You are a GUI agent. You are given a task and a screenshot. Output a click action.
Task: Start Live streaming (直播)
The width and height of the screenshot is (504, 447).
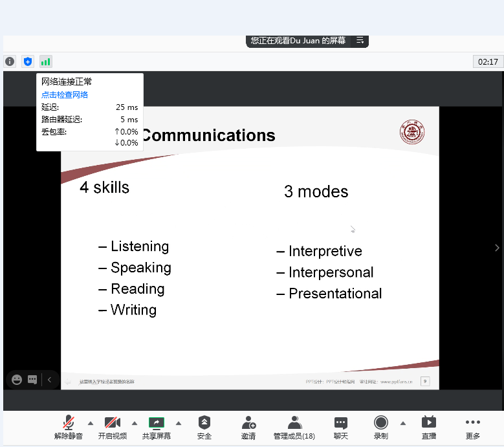click(429, 428)
